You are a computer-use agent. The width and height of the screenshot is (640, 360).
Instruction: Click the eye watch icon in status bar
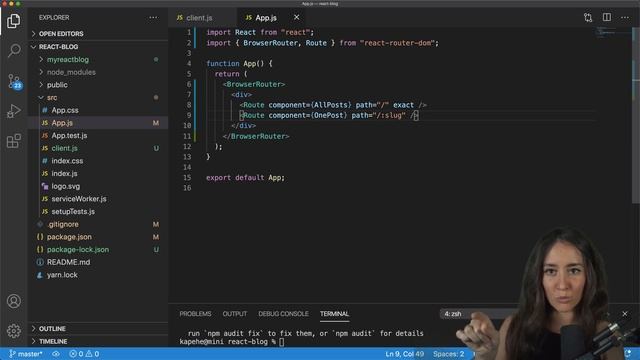tap(56, 354)
